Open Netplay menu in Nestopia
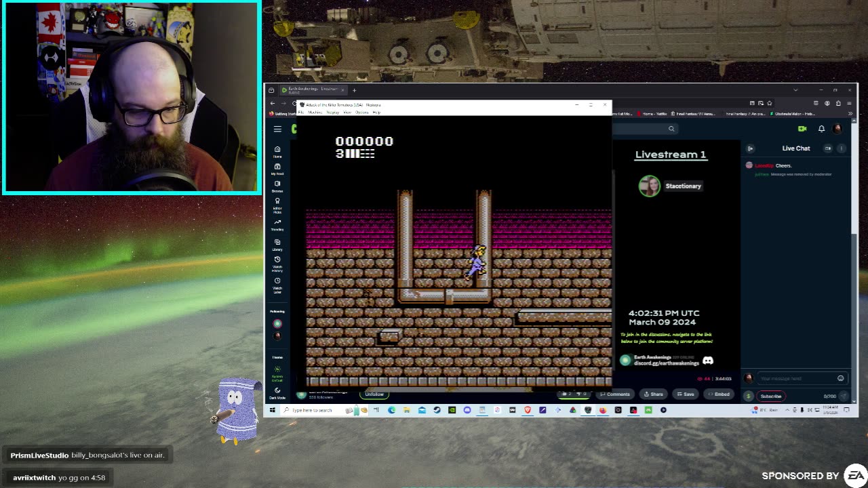 [x=333, y=113]
